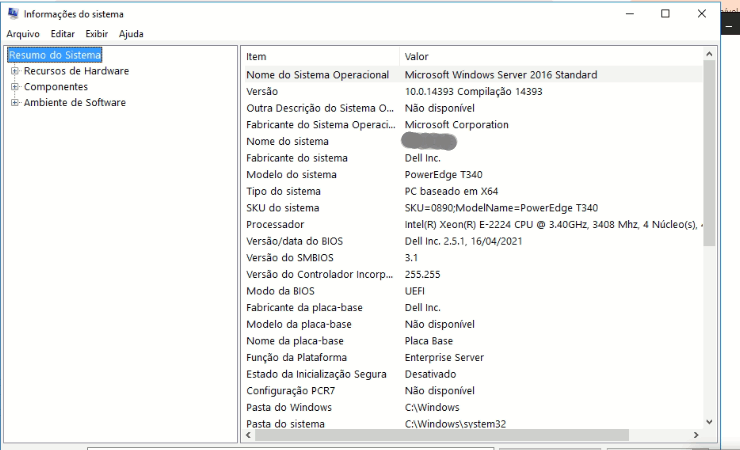
Task: Open the Ajuda menu
Action: click(x=131, y=34)
